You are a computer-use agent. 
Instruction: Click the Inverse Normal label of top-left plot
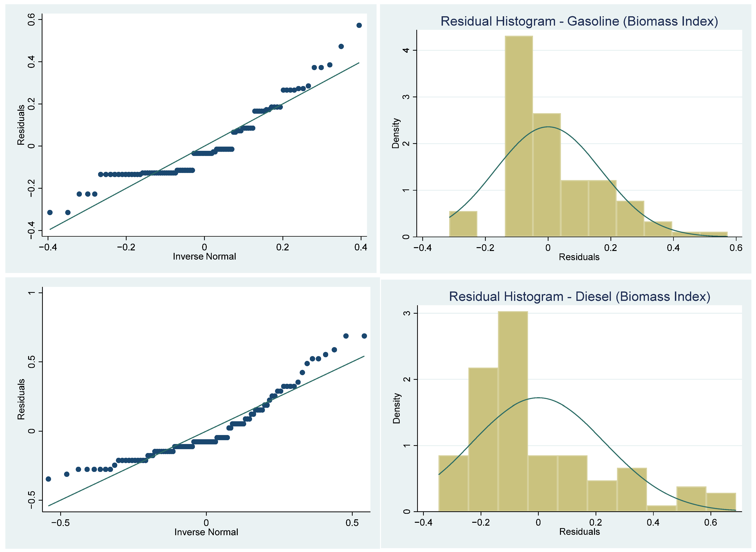[204, 257]
